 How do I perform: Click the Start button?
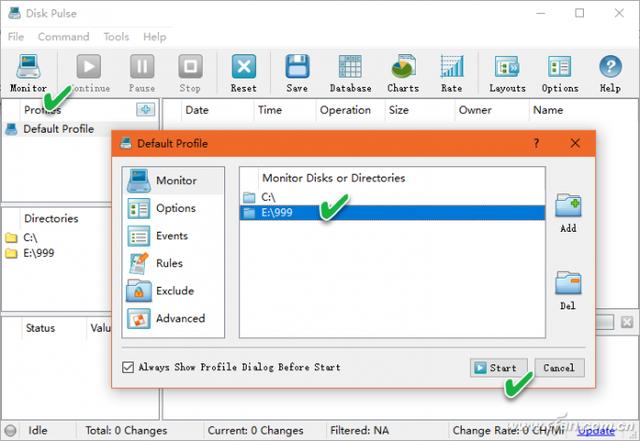498,368
